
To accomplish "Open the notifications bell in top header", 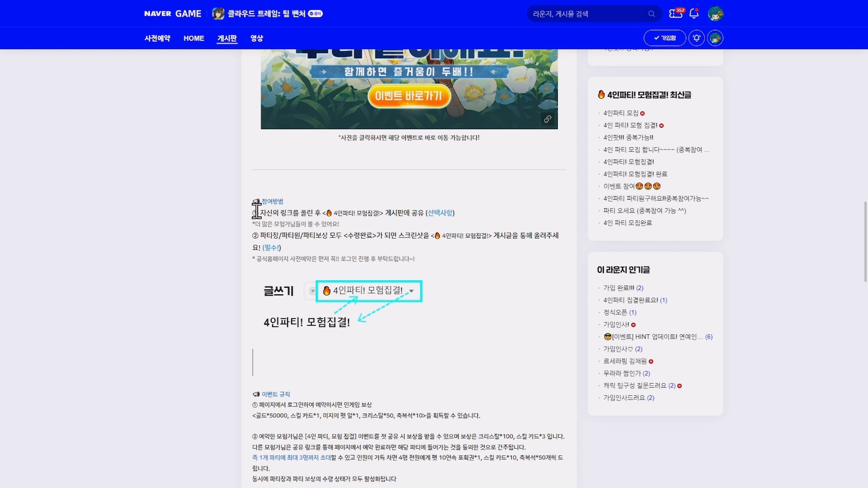I will pos(694,14).
